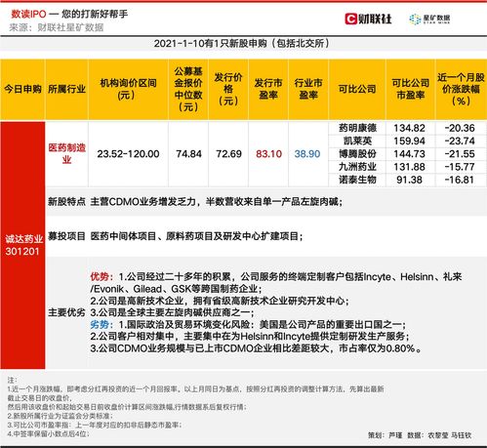
Task: Click footnote 2 about 证监会分类标准
Action: pos(61,416)
